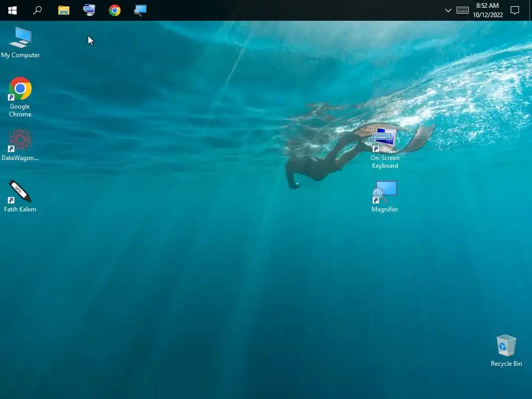
Task: Select the Google Chrome desktop shortcut
Action: click(20, 97)
